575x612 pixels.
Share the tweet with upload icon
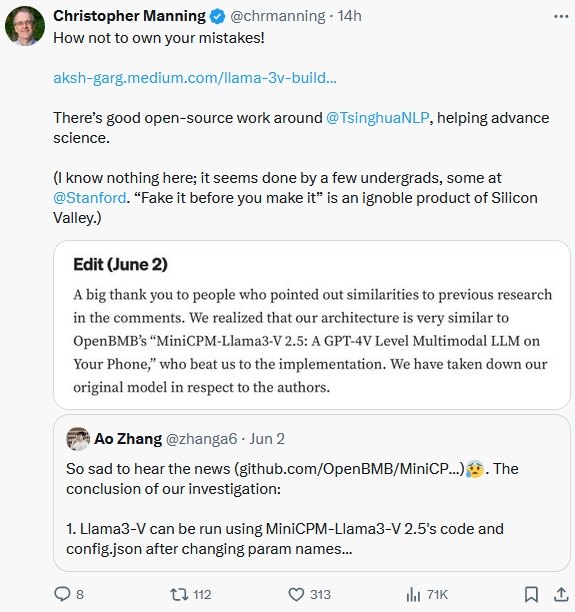[x=561, y=594]
